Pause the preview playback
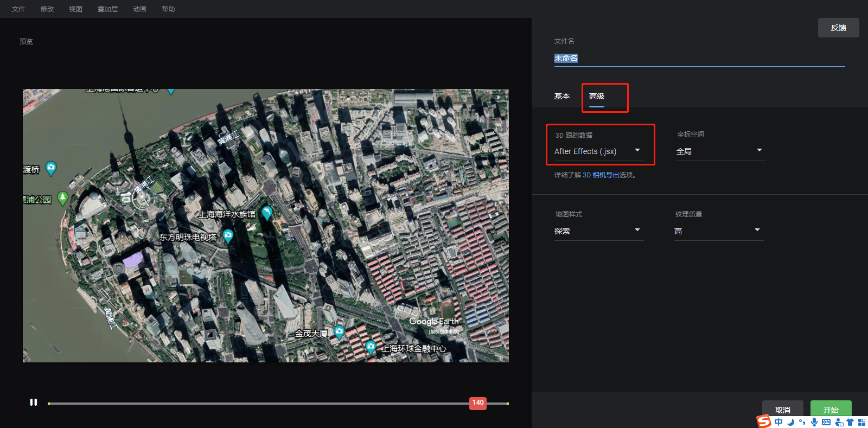 [x=34, y=403]
